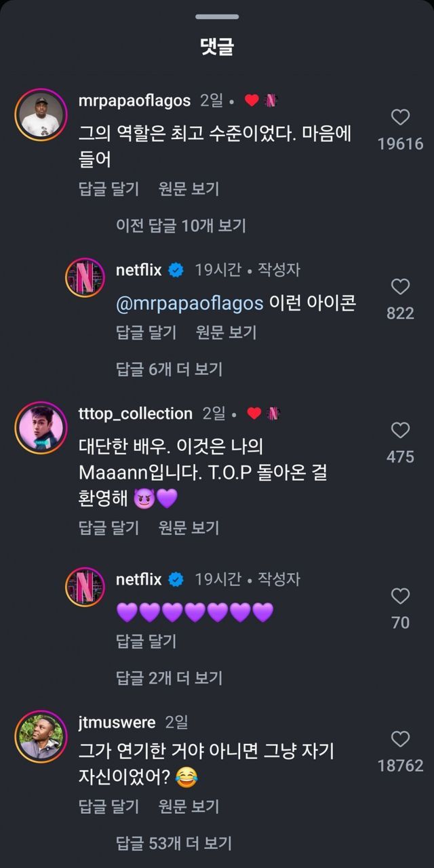Viewport: 434px width, 868px height.
Task: Tap heart on tttop_collection's comment
Action: [x=401, y=430]
